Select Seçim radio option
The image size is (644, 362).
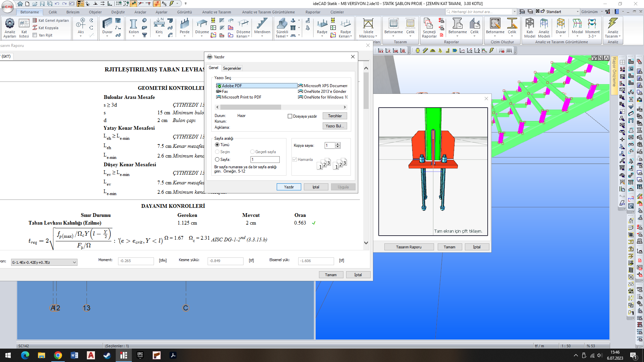tap(217, 152)
